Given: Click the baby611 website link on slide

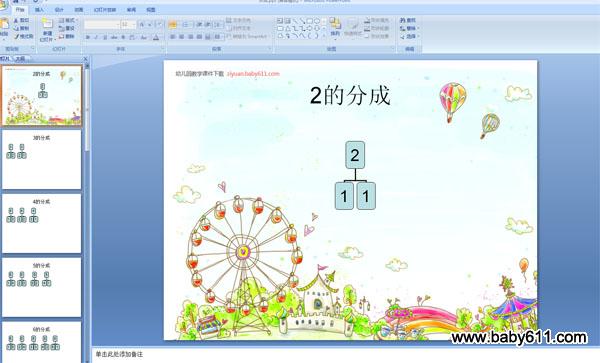Looking at the screenshot, I should point(253,73).
